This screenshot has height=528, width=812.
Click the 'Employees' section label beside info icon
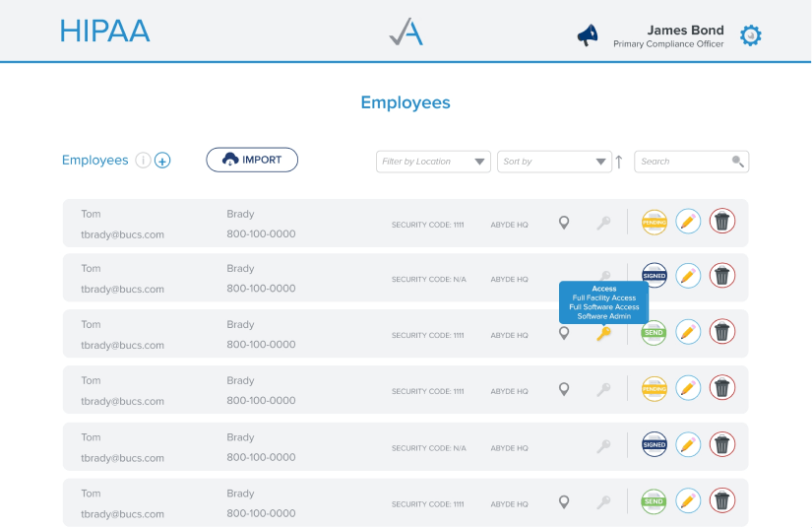coord(94,161)
